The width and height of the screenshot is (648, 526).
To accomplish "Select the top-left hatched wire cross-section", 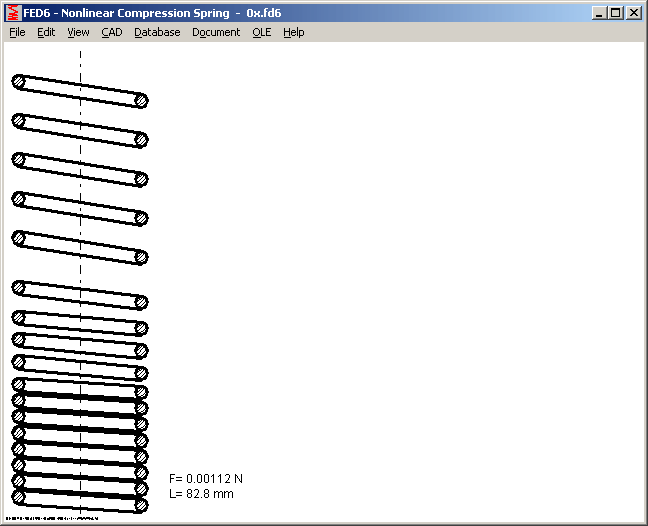I will click(x=18, y=81).
